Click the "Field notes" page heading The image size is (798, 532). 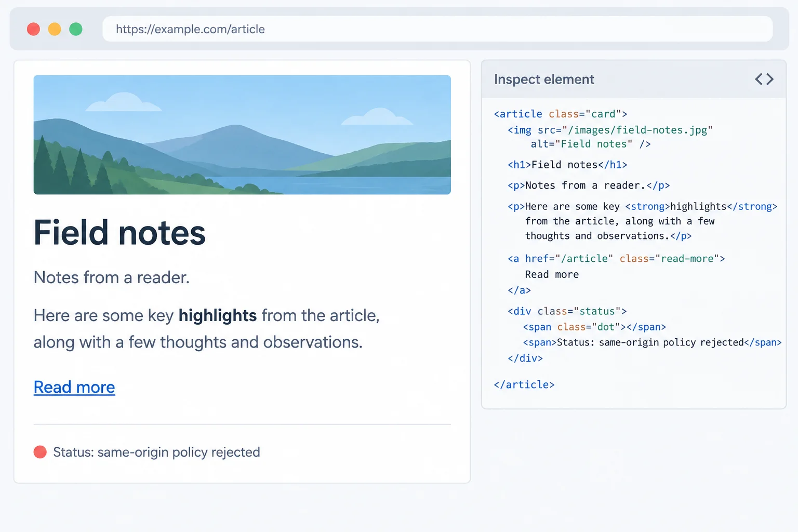(119, 232)
